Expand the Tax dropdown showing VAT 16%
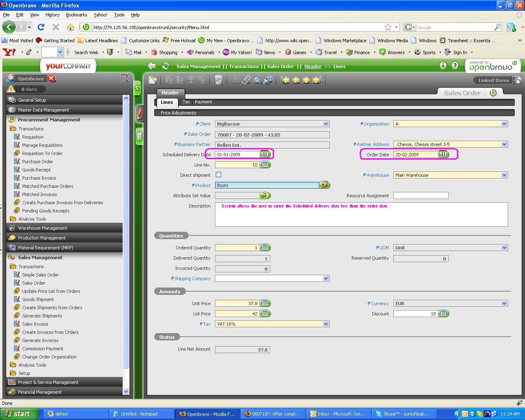This screenshot has width=525, height=420. [326, 324]
